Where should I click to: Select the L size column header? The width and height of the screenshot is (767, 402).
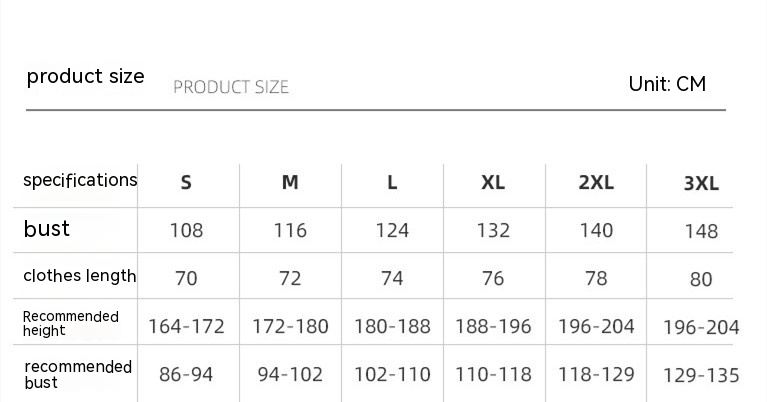(392, 183)
